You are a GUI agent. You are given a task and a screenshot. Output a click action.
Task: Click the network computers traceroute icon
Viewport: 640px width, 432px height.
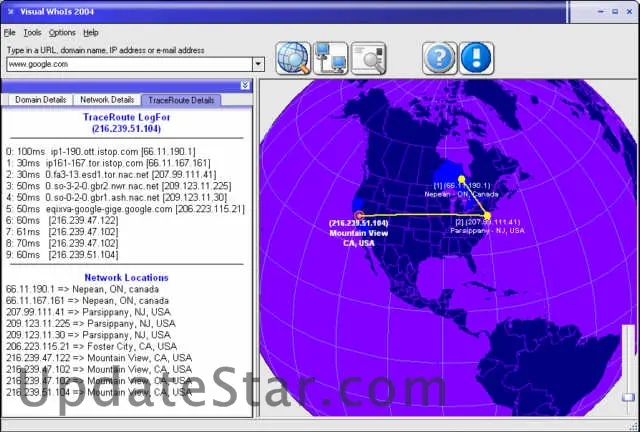[x=331, y=58]
